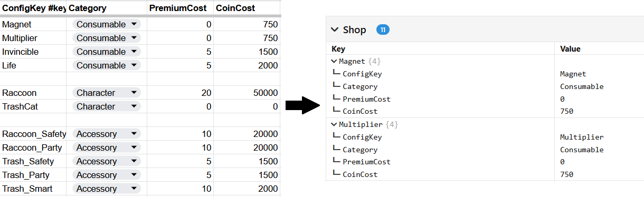The height and width of the screenshot is (197, 644).
Task: Select the Multiplier cell in spreadsheet
Action: [x=33, y=38]
